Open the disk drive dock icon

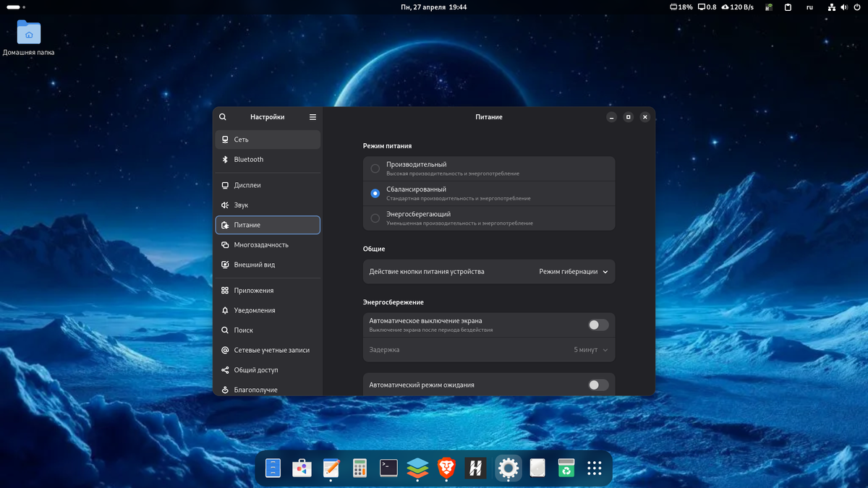pyautogui.click(x=537, y=468)
